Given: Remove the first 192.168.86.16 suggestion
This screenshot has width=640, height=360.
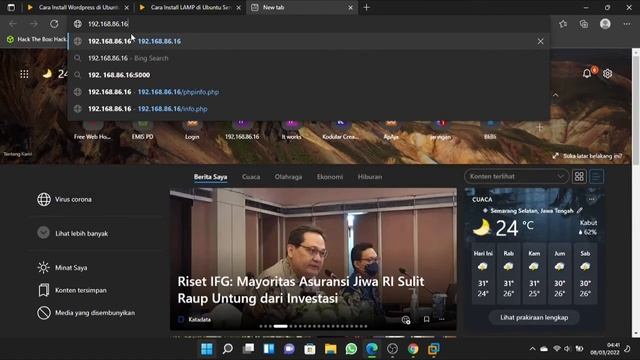Looking at the screenshot, I should pos(540,41).
